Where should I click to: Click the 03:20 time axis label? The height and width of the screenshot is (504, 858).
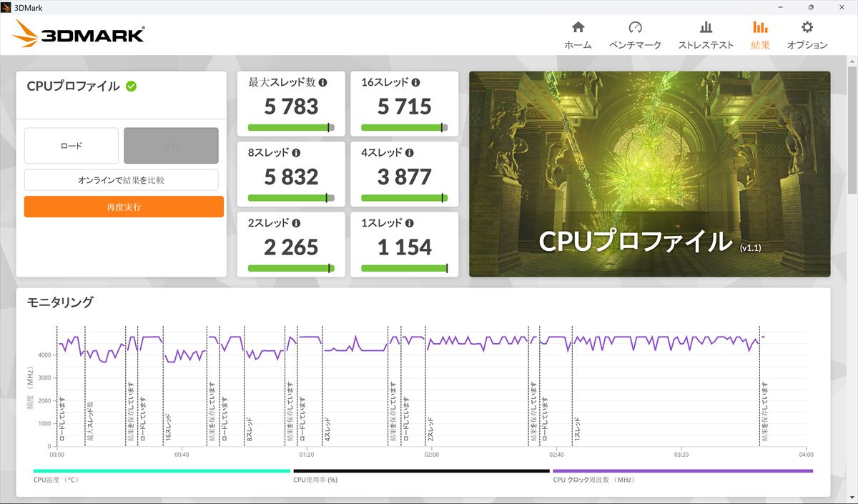click(681, 454)
